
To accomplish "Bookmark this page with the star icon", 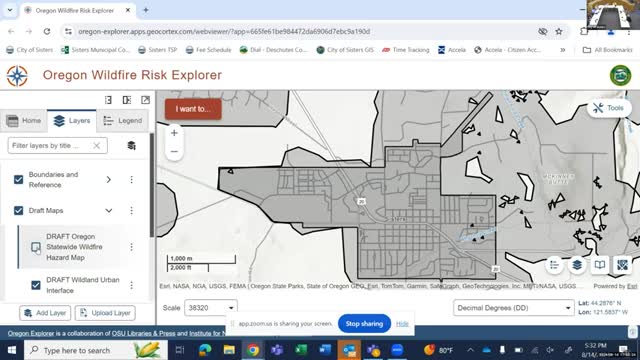I will [x=559, y=31].
